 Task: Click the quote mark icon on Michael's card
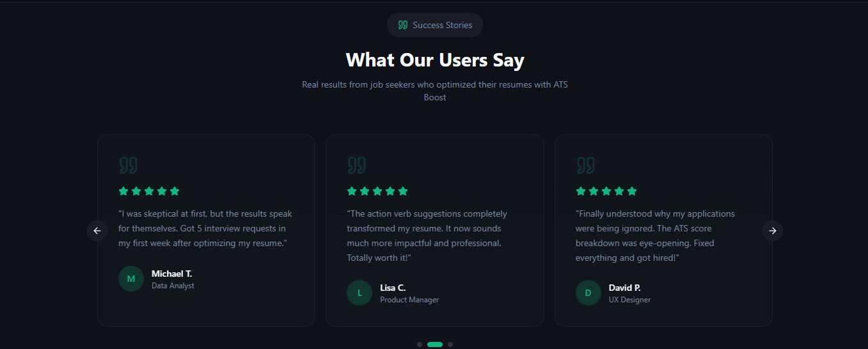point(128,166)
